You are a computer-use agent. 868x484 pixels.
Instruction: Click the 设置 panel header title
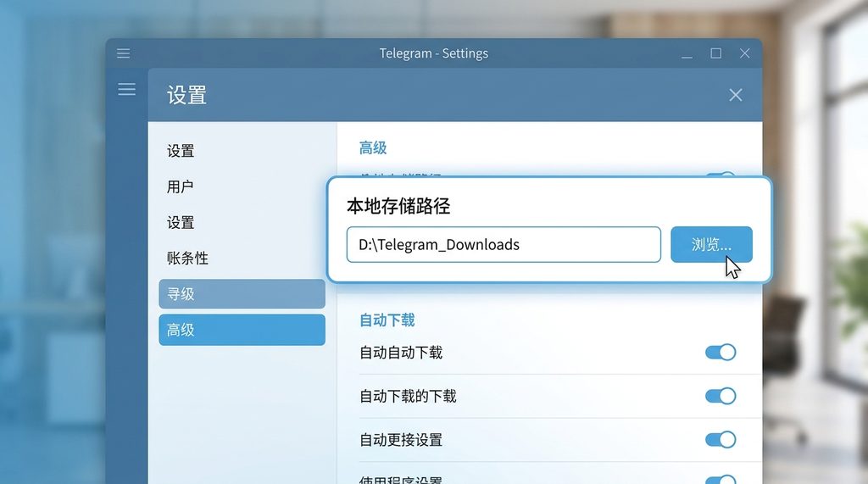click(x=187, y=95)
